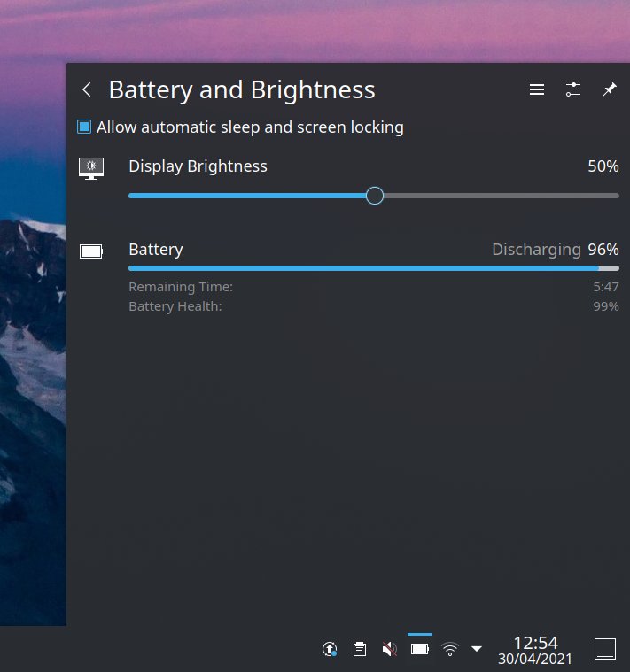The height and width of the screenshot is (672, 630).
Task: Open the clipboard tray icon
Action: pos(360,649)
